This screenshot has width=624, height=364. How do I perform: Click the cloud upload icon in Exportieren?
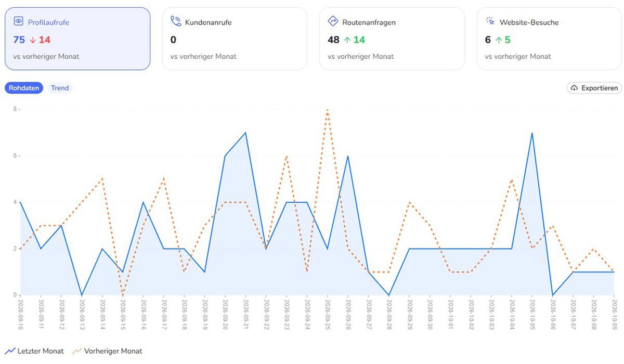(x=574, y=88)
